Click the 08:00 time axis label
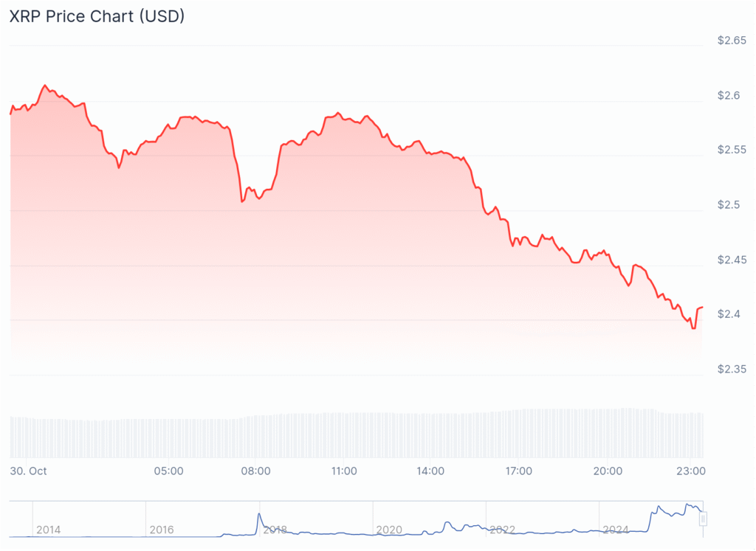Screen dimensions: 756x551 coord(257,471)
